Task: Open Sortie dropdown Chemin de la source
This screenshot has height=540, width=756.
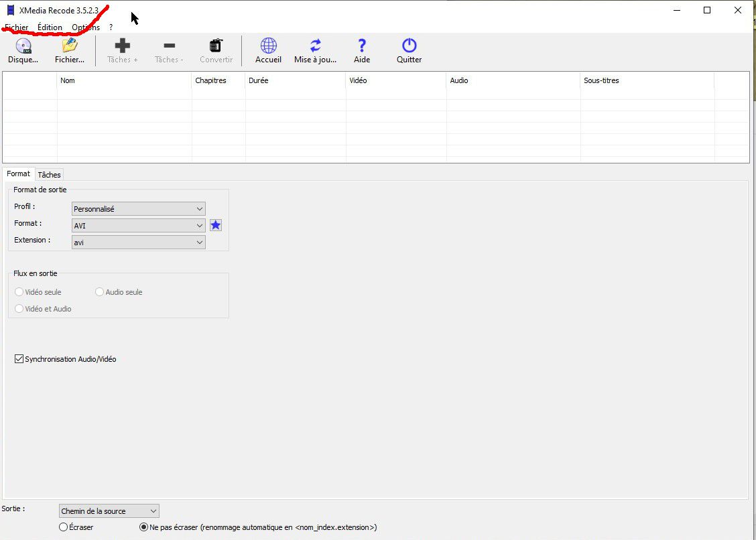Action: [x=109, y=511]
